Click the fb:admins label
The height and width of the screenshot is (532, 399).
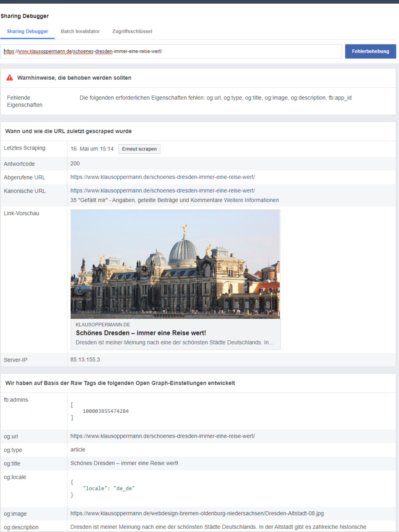coord(16,400)
